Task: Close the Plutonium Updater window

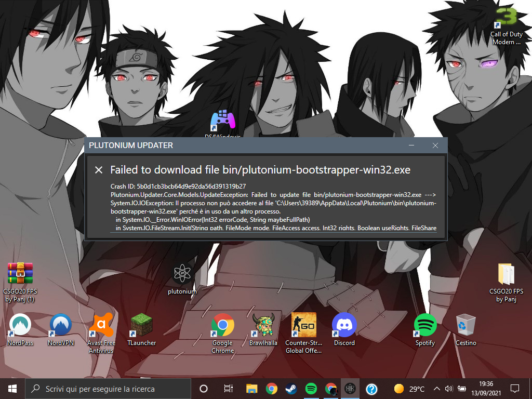Action: click(435, 145)
